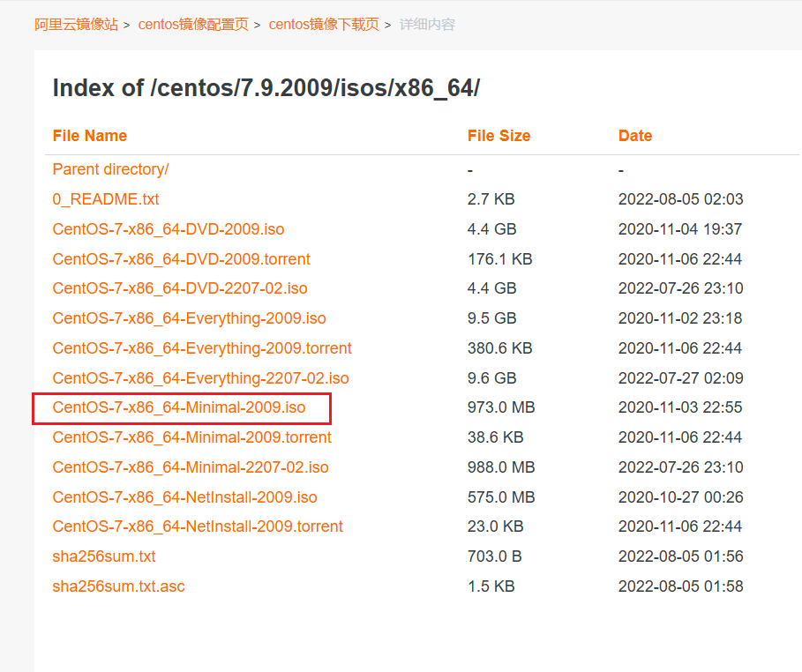Image resolution: width=802 pixels, height=672 pixels.
Task: Download CentOS-7-x86_64-DVD-2009.iso
Action: (x=169, y=229)
